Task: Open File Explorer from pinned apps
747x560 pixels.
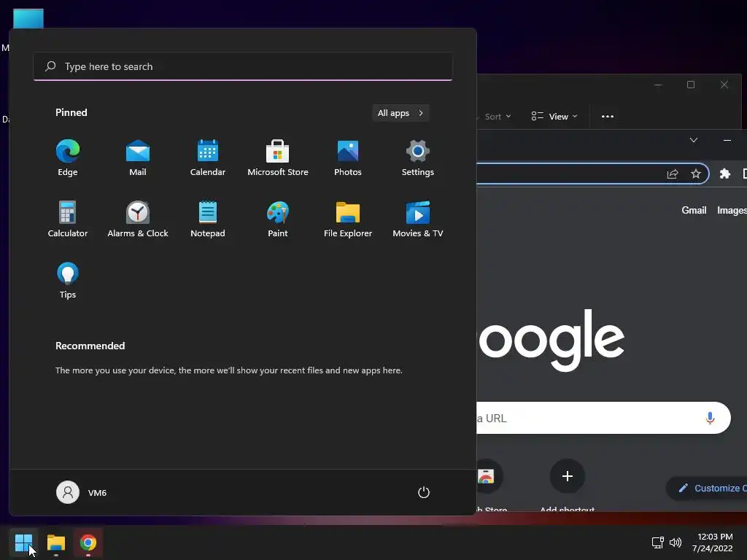Action: [x=348, y=219]
